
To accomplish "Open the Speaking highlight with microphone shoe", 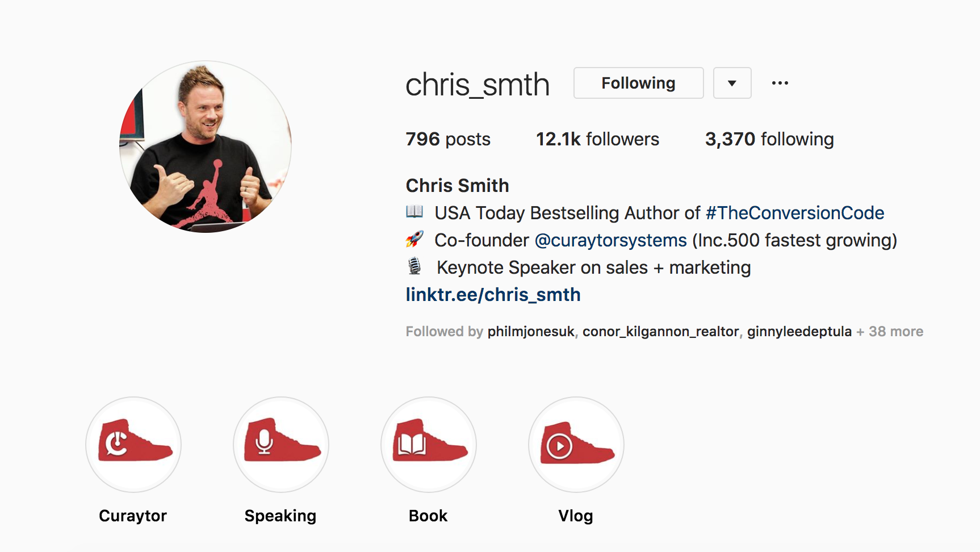I will pyautogui.click(x=281, y=444).
